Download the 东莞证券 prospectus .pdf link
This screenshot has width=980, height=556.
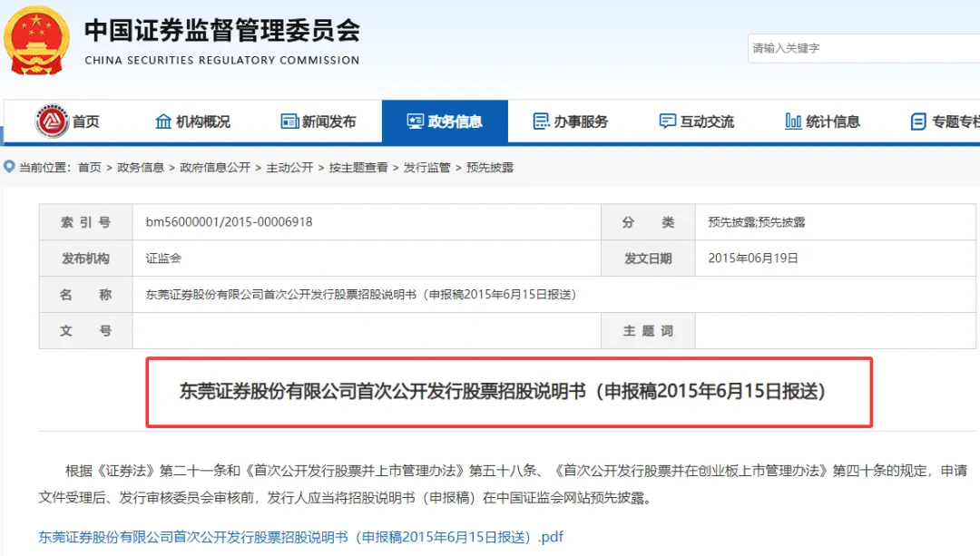point(300,537)
